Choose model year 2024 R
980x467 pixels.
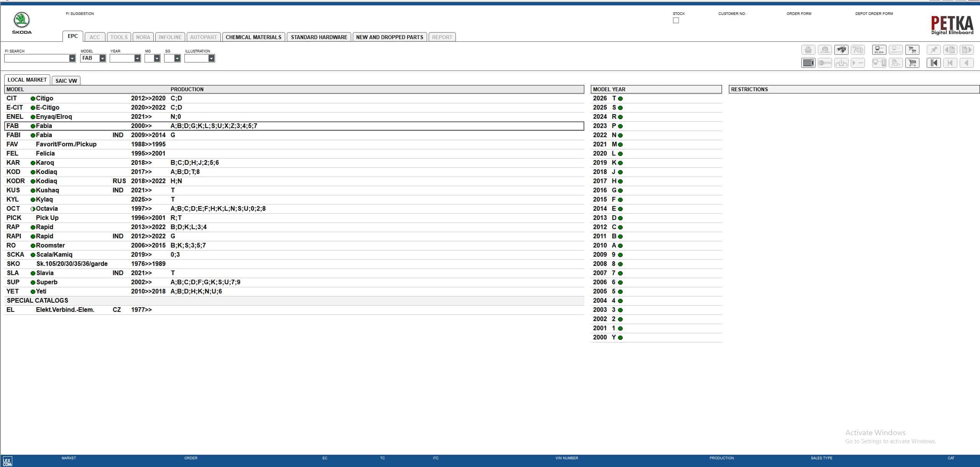(656, 117)
